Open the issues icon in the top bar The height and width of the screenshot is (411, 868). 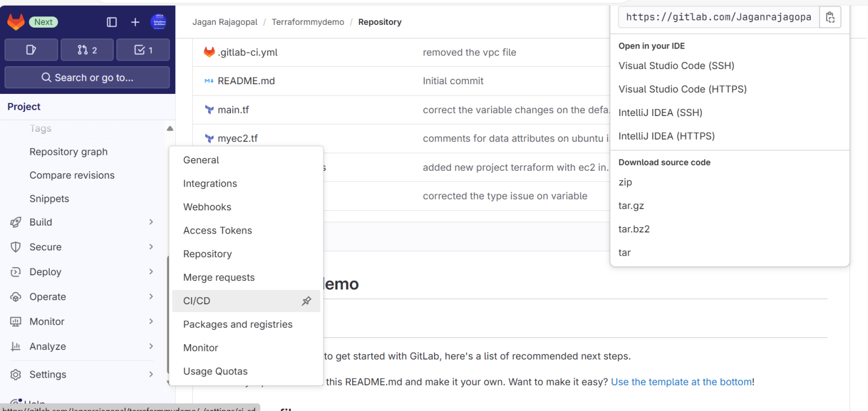pyautogui.click(x=31, y=49)
